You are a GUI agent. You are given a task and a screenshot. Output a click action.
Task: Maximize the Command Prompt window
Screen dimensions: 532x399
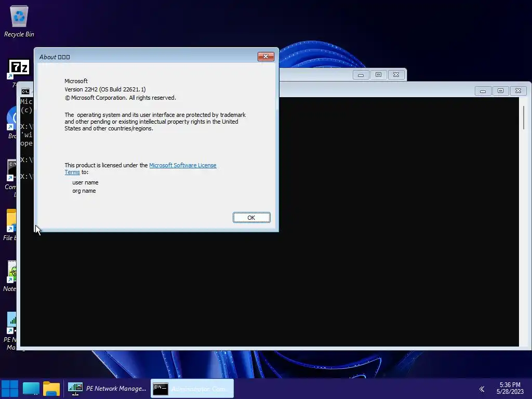(500, 91)
